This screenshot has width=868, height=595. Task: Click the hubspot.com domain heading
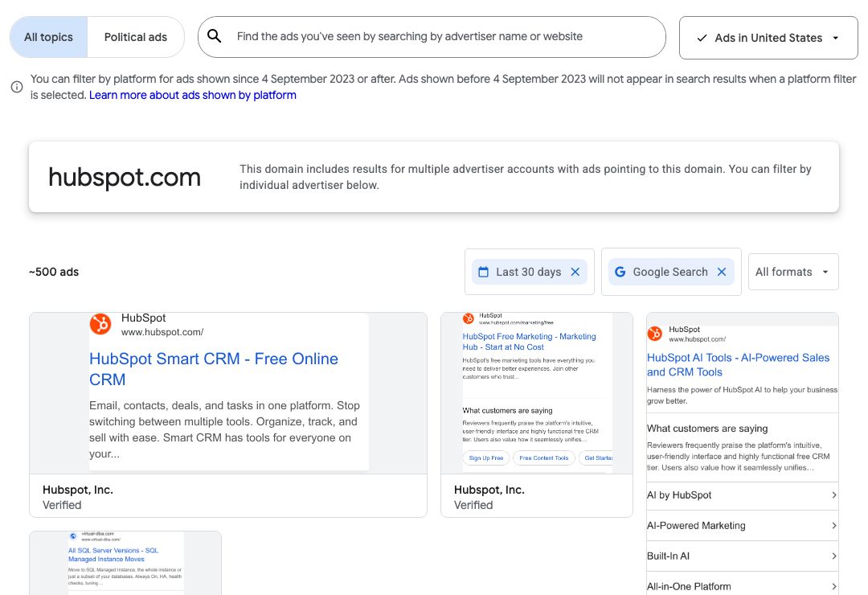(125, 177)
